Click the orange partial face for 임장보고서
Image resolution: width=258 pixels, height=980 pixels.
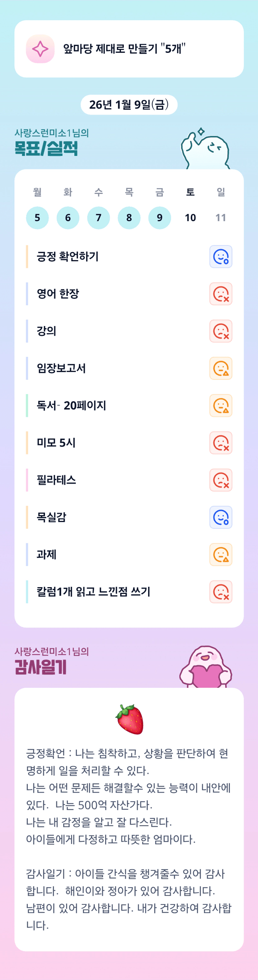(x=221, y=369)
